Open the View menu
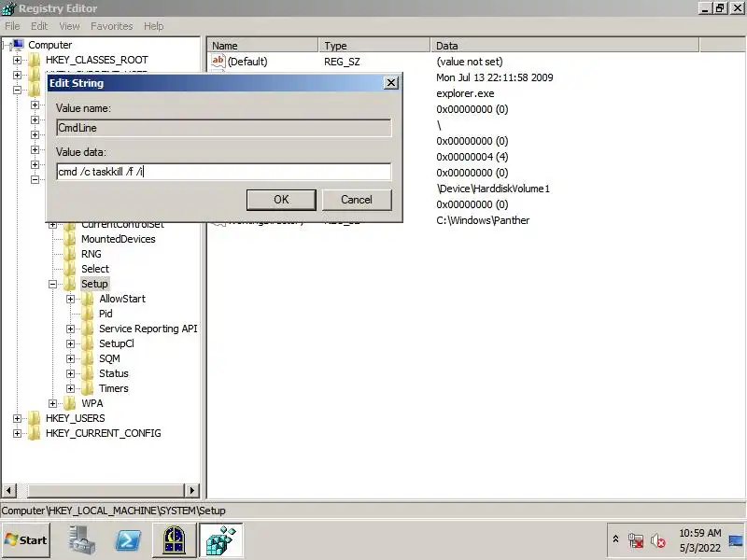This screenshot has height=560, width=747. 69,26
